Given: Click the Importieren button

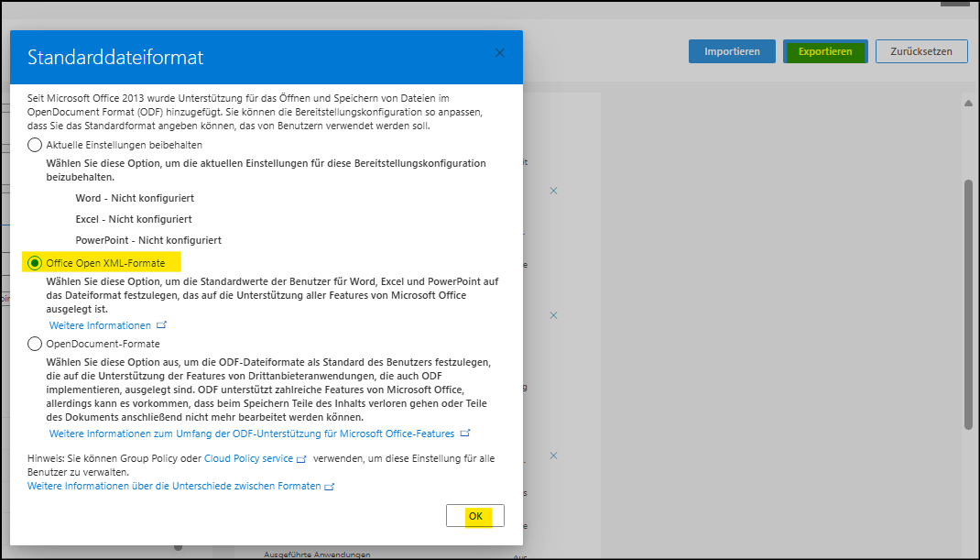Looking at the screenshot, I should pyautogui.click(x=731, y=51).
